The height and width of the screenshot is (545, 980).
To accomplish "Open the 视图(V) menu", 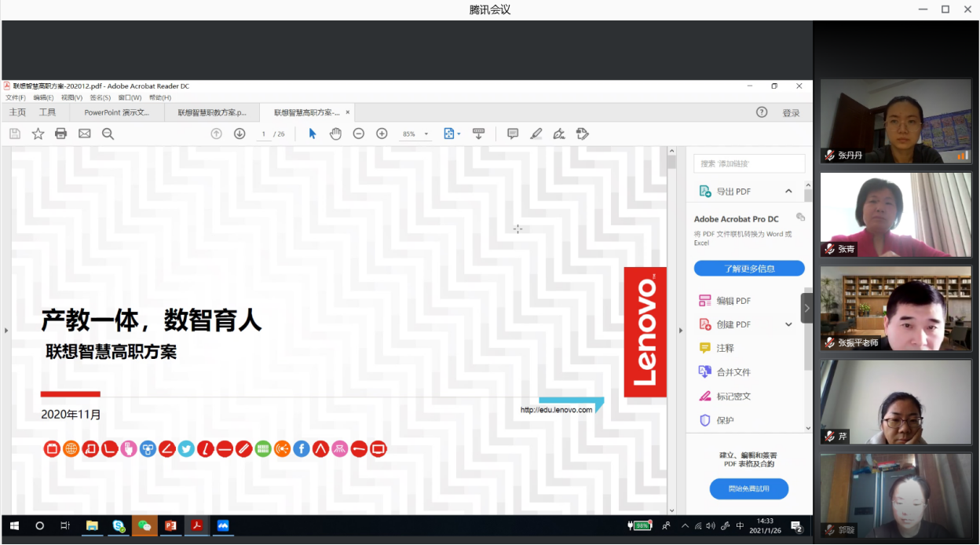I will [71, 98].
